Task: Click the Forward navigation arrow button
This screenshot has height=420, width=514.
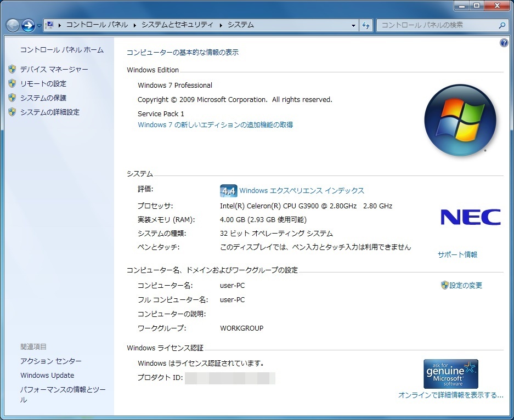Action: [28, 25]
